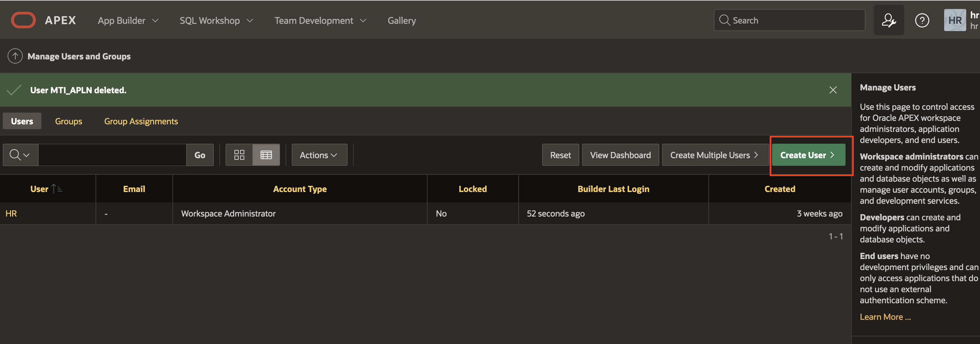The width and height of the screenshot is (980, 344).
Task: Click the APEX logo
Action: click(x=23, y=20)
